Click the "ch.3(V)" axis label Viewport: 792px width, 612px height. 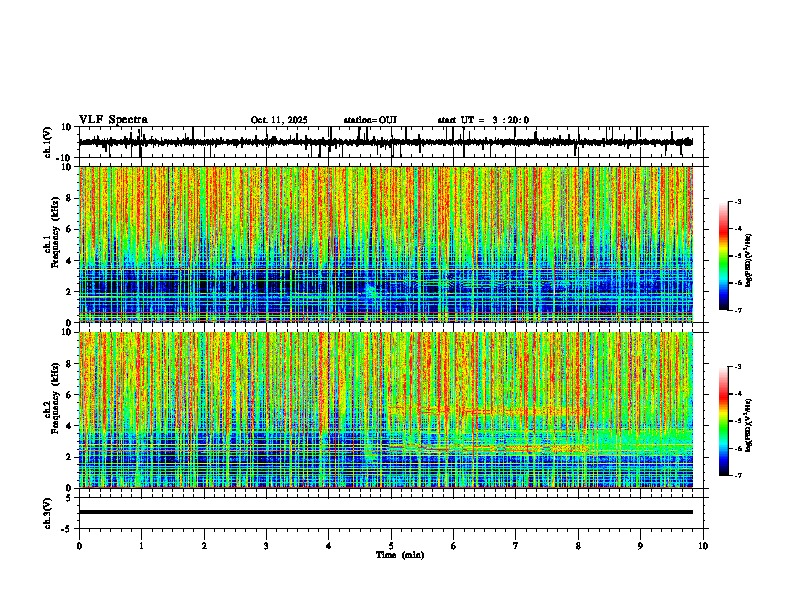coord(48,513)
